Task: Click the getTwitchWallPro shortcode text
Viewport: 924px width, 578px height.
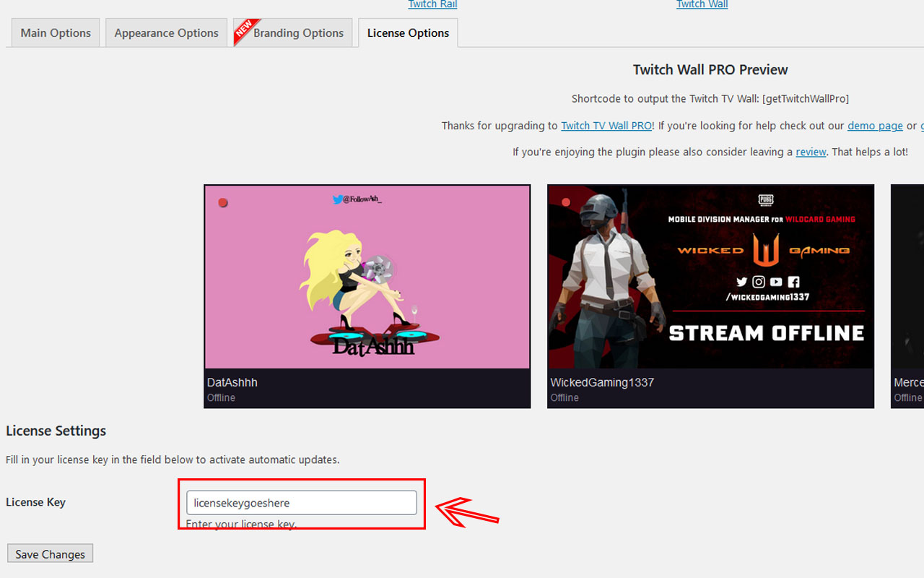Action: [806, 99]
